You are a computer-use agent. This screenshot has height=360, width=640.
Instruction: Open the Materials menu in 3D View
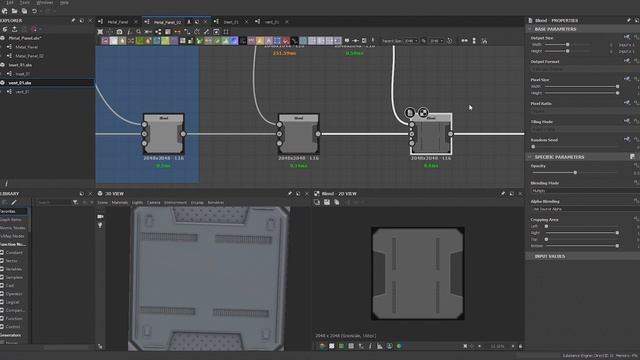(120, 202)
